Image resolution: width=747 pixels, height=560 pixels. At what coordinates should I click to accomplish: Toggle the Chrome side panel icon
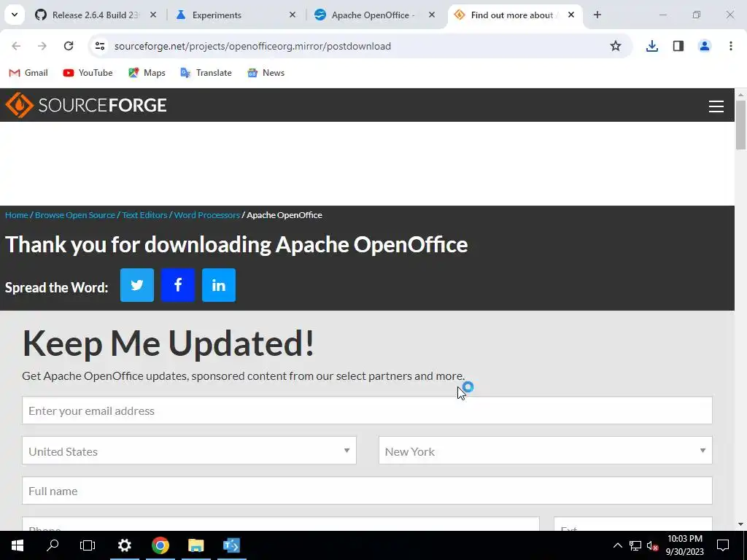pyautogui.click(x=678, y=46)
